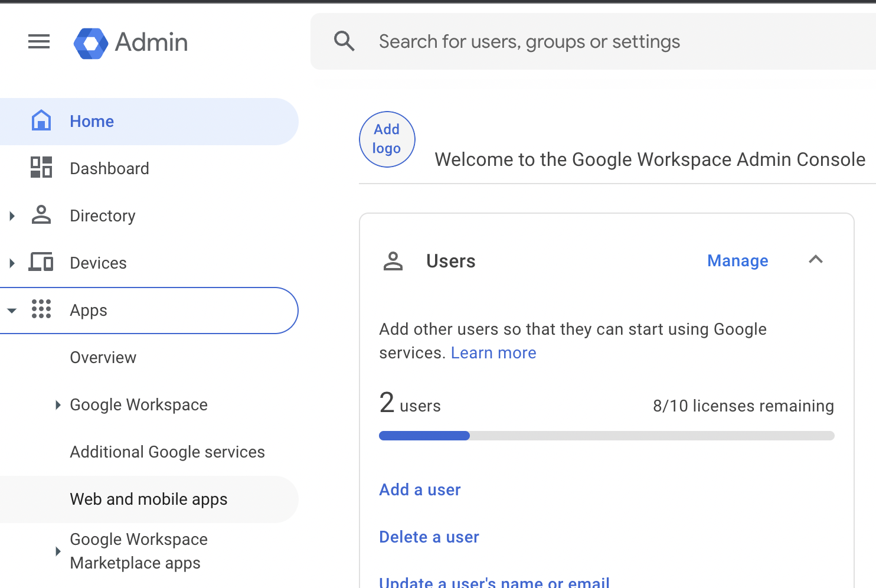Screen dimensions: 876x588
Task: Open Learn more about adding users
Action: click(x=493, y=352)
